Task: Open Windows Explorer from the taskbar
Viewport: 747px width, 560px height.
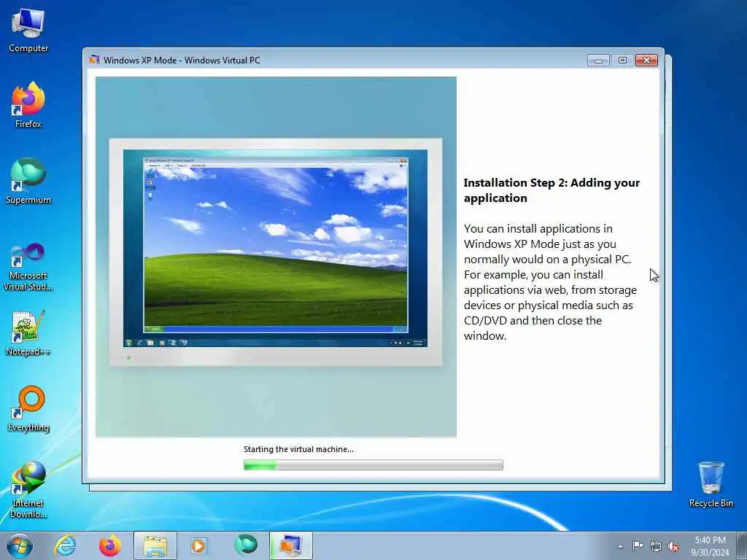Action: coord(155,545)
